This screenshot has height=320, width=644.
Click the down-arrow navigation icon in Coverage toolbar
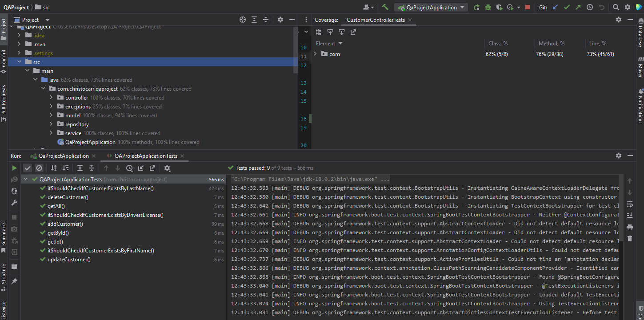tap(342, 32)
